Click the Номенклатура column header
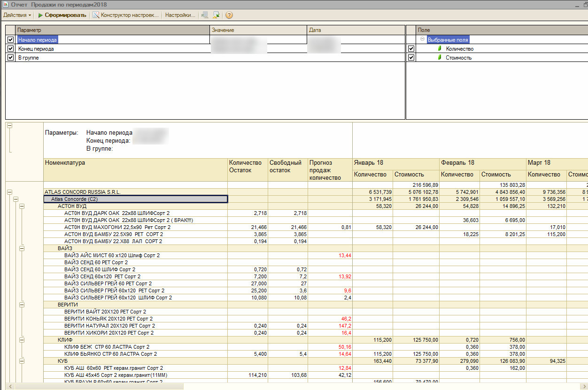The image size is (588, 390). click(135, 163)
